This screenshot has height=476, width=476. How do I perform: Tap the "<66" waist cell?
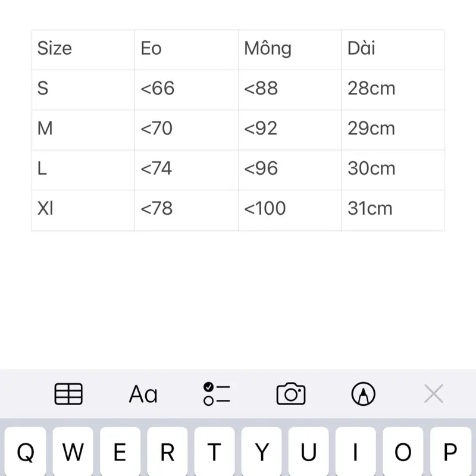click(186, 89)
